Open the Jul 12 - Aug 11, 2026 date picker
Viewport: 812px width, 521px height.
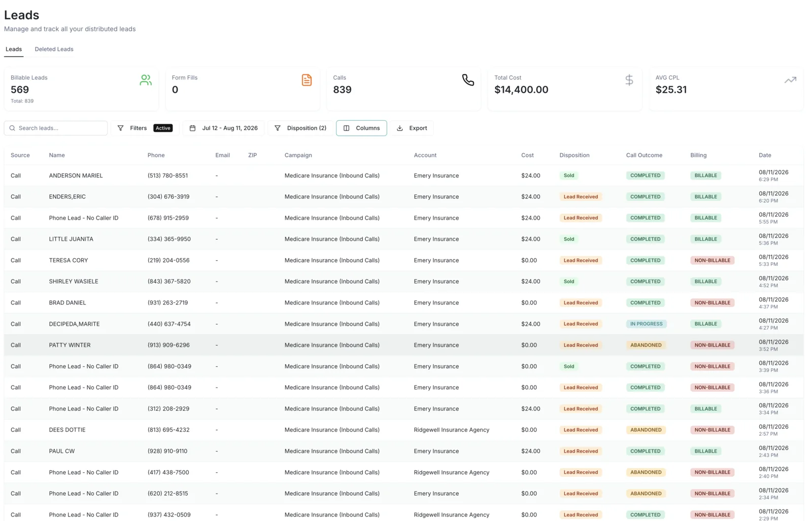coord(223,128)
